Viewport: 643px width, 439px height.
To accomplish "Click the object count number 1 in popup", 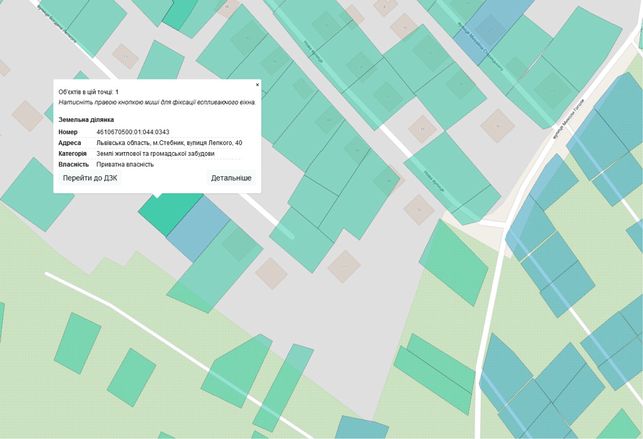I will tap(117, 92).
